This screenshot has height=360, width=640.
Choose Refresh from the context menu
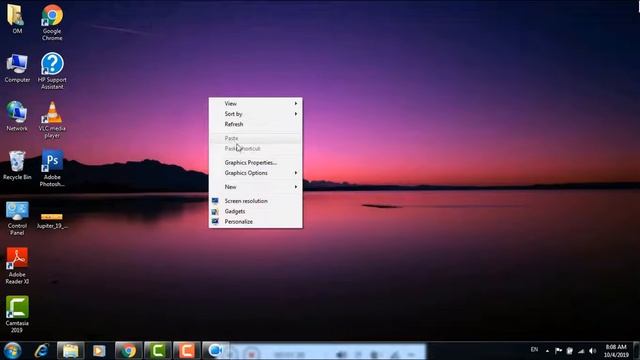pyautogui.click(x=256, y=124)
